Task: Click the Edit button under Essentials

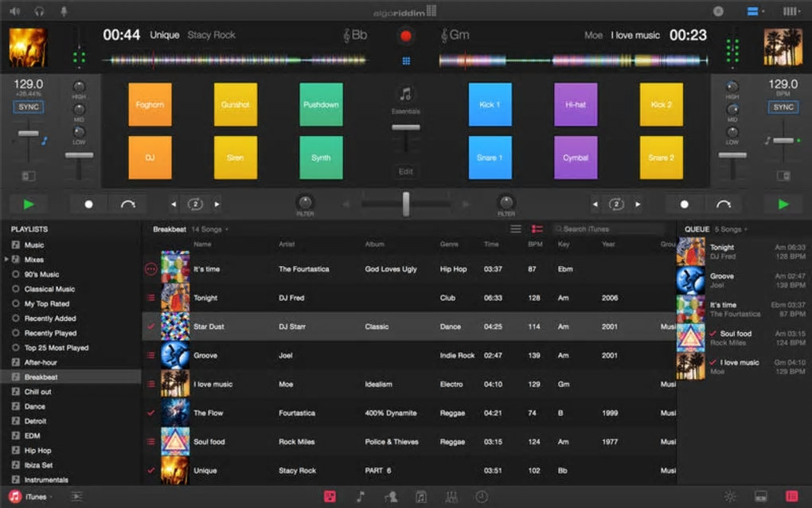Action: 405,171
